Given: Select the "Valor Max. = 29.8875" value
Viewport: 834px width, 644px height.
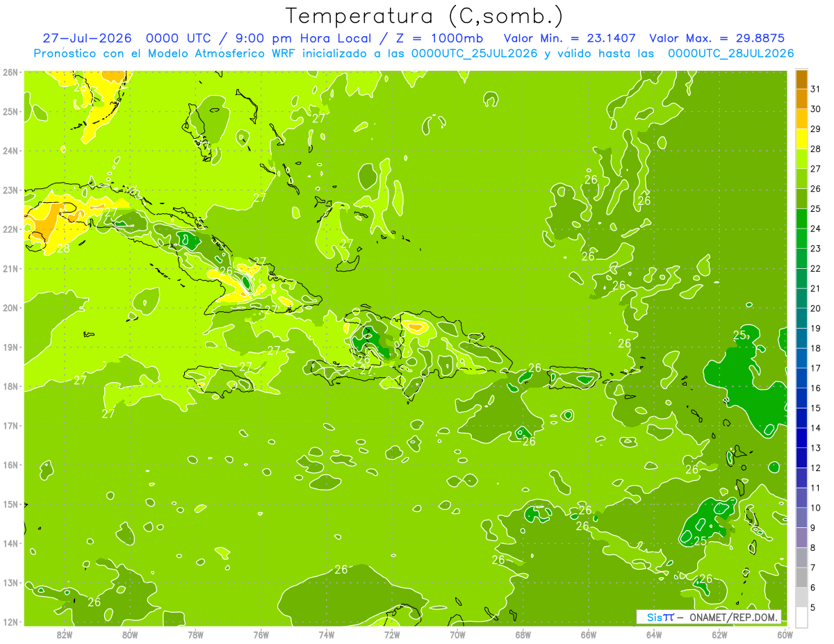Looking at the screenshot, I should point(717,38).
